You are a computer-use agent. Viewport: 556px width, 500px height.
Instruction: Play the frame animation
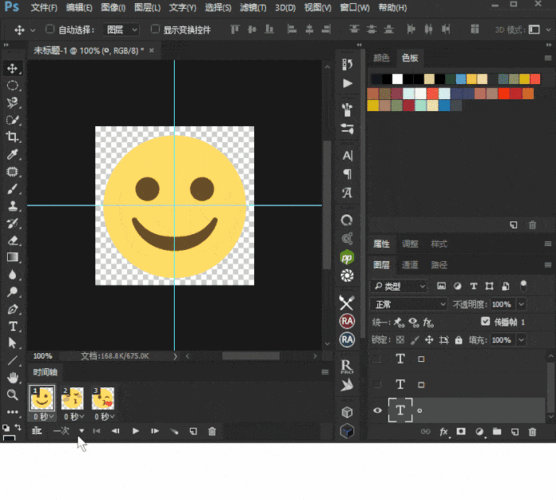coord(135,431)
